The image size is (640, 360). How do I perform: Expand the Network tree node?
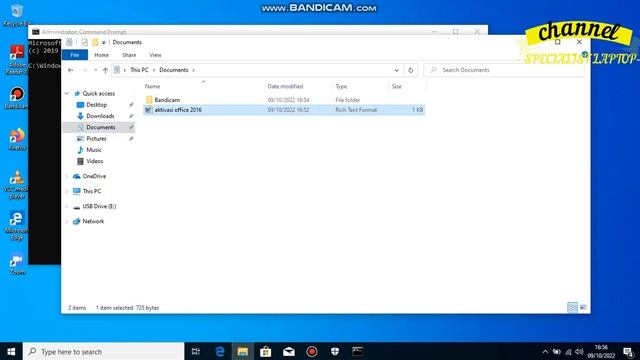67,221
